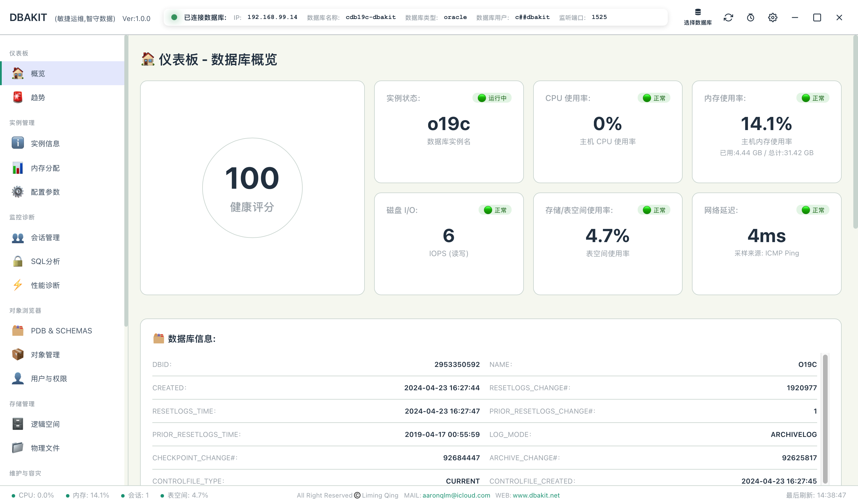
Task: Click the info icon beside 实例信息
Action: 18,143
